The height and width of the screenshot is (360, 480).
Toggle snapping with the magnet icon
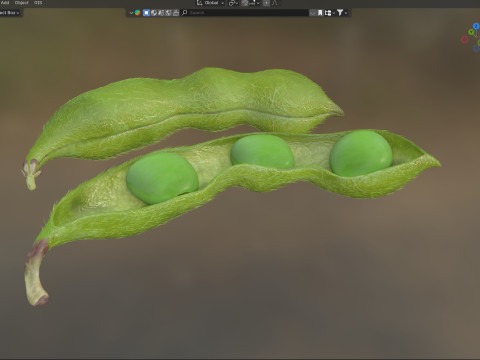pos(245,3)
